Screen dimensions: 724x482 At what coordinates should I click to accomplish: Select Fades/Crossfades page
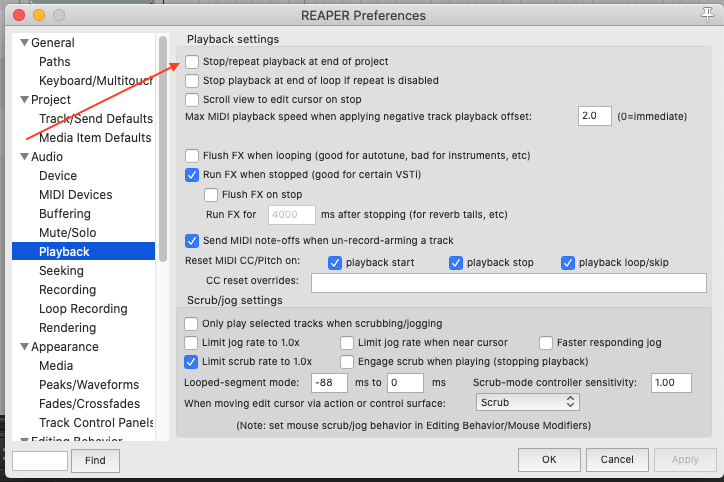coord(89,404)
